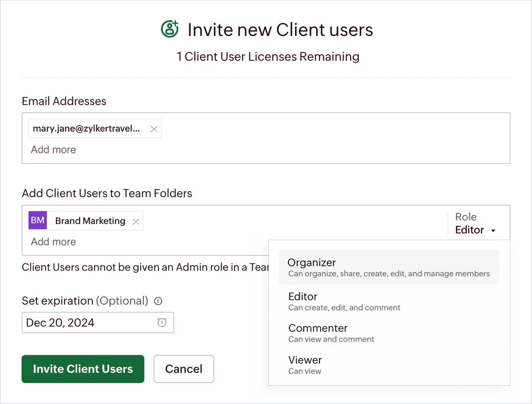Cancel the client user invitation
The width and height of the screenshot is (532, 404).
184,369
